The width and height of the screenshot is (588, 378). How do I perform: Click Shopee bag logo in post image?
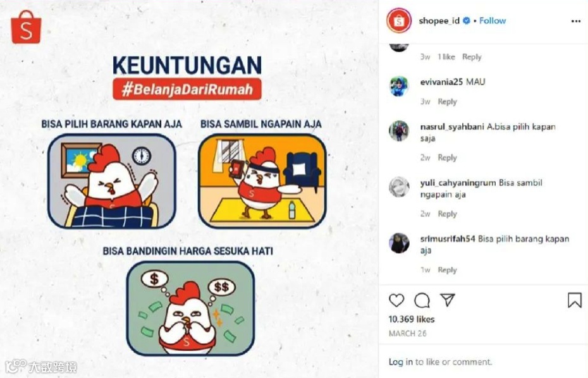(26, 27)
